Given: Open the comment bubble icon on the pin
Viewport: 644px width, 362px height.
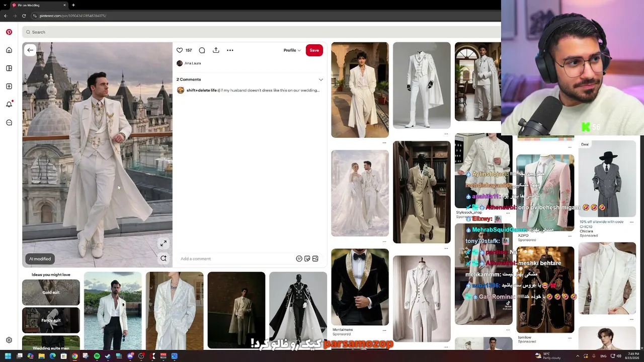Looking at the screenshot, I should 202,50.
